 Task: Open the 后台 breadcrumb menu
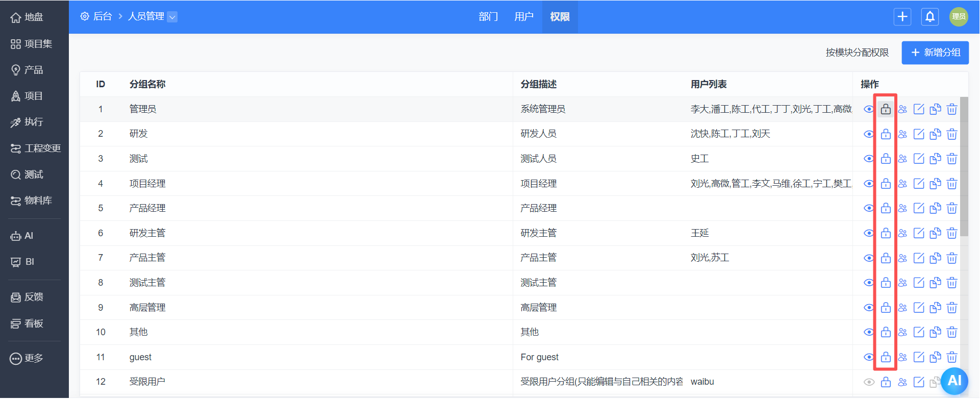click(x=96, y=17)
